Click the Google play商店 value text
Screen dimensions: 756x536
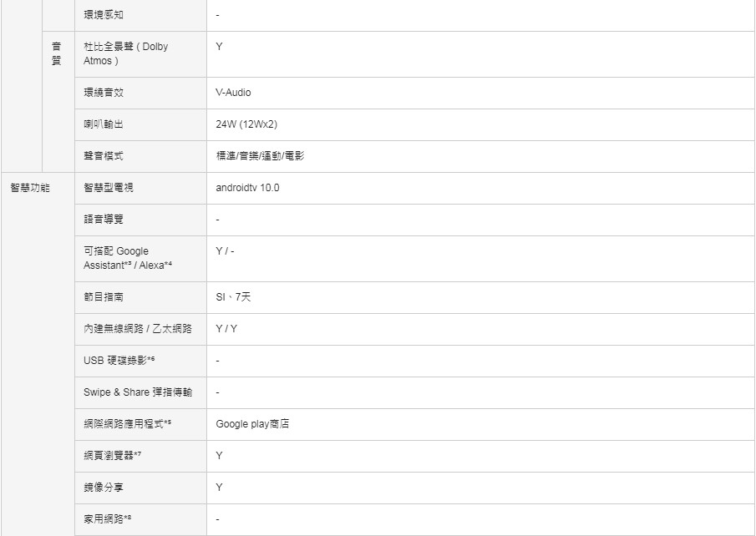coord(252,424)
